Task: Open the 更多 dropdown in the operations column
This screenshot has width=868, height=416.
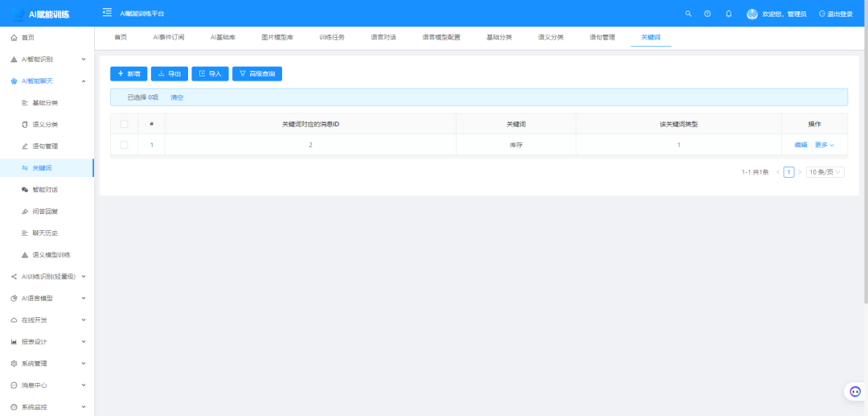Action: click(x=825, y=145)
